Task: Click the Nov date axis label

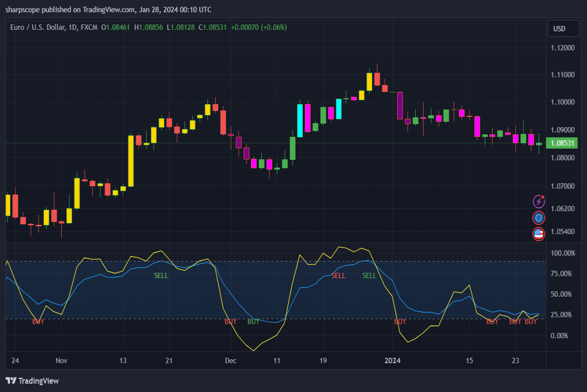Action: (61, 361)
